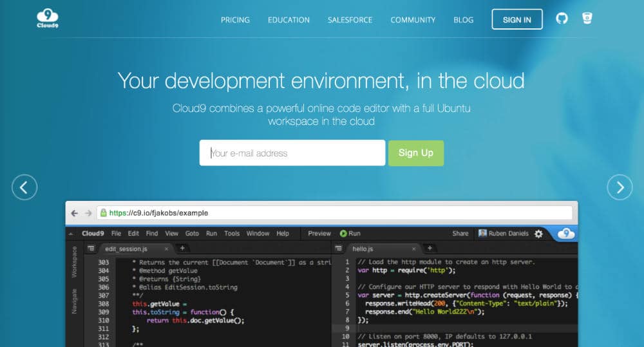Open left pane tab list dropdown
Image resolution: width=644 pixels, height=347 pixels.
coord(91,249)
